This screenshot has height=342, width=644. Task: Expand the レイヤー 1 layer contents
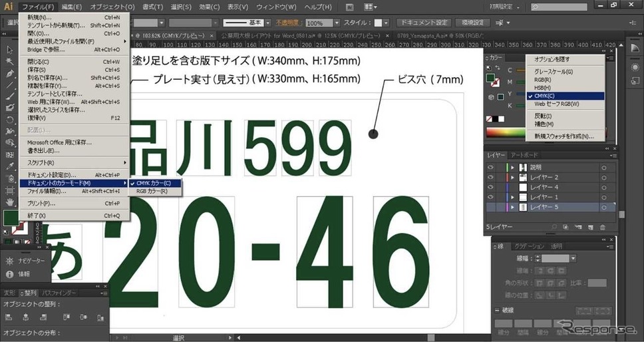(512, 198)
